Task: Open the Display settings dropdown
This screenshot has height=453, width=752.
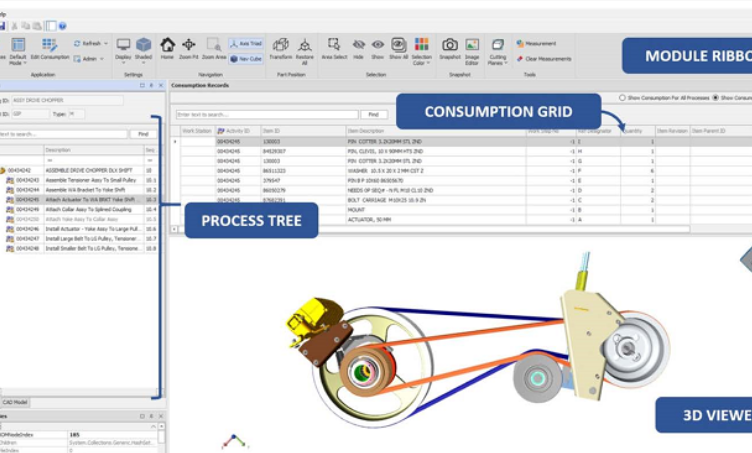Action: click(x=123, y=51)
